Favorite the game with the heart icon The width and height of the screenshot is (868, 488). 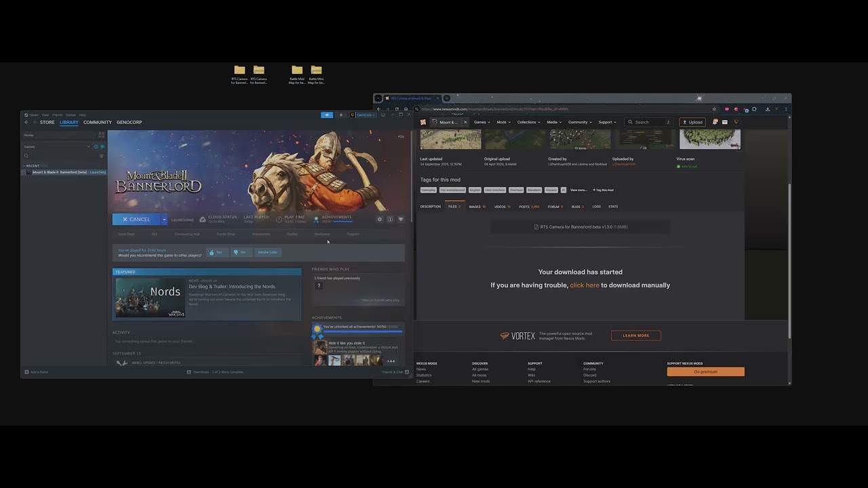401,220
